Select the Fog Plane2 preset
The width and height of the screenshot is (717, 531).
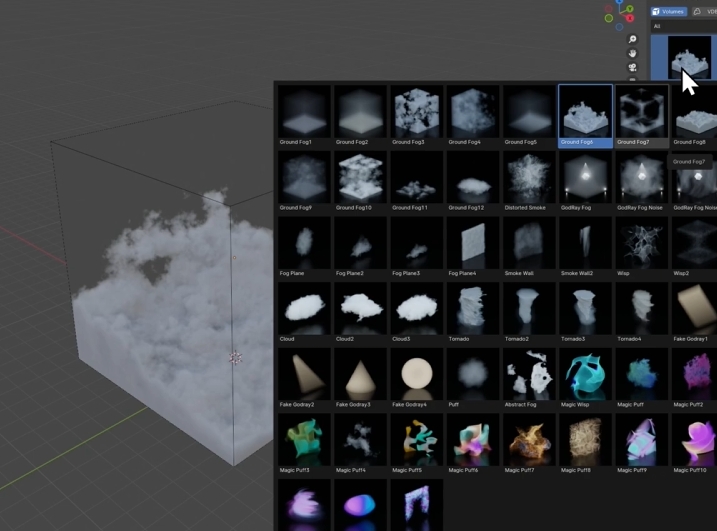click(x=360, y=247)
